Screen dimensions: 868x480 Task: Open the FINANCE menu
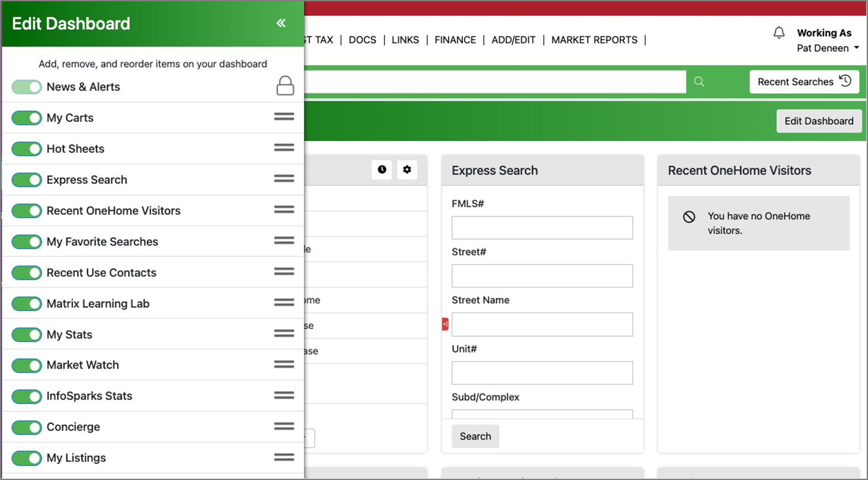pyautogui.click(x=455, y=40)
